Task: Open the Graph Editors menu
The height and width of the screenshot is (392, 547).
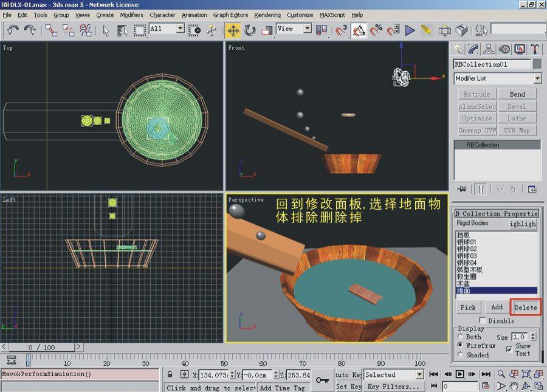Action: [230, 15]
